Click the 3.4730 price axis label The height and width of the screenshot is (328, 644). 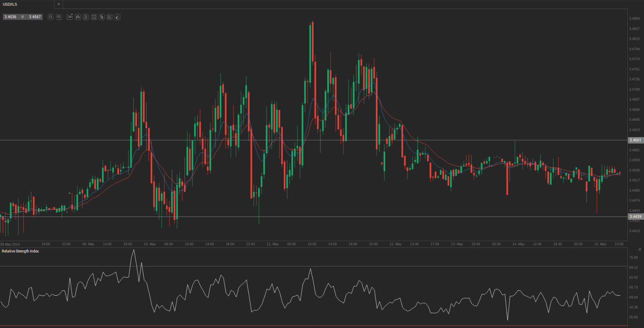pos(634,79)
